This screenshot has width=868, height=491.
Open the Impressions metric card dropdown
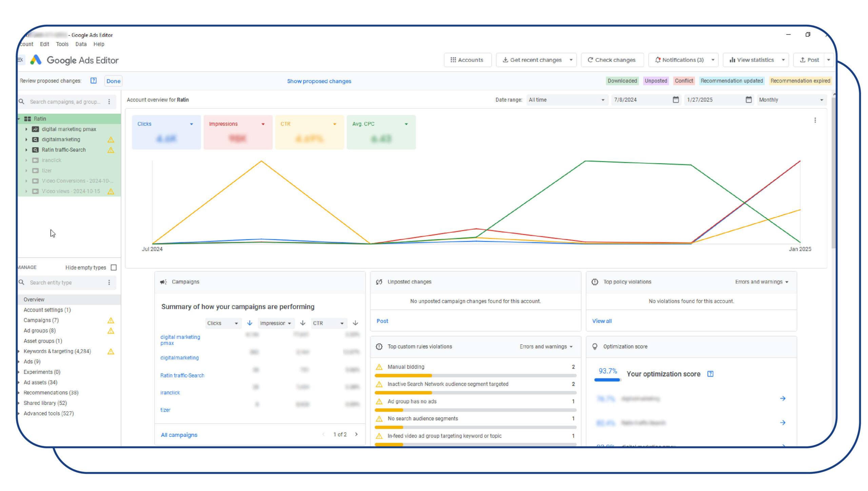[x=263, y=124]
